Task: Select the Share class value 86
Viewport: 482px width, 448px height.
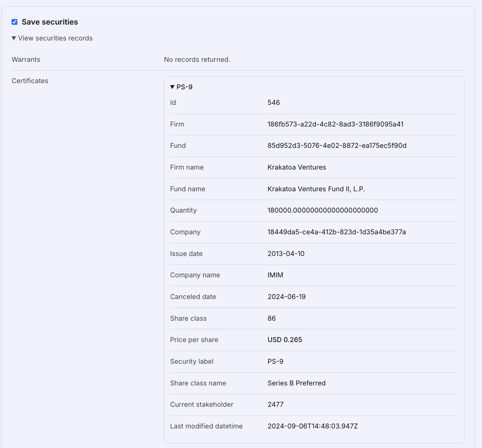Action: click(272, 318)
